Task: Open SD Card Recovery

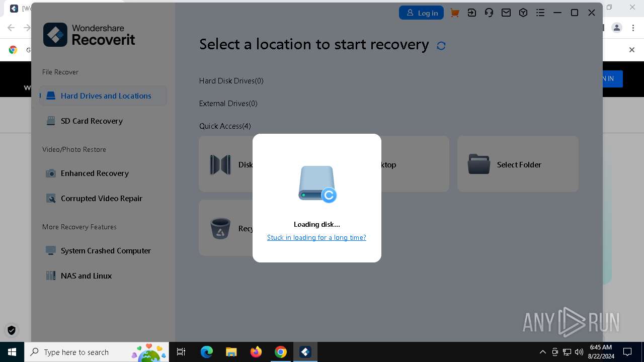Action: point(103,121)
